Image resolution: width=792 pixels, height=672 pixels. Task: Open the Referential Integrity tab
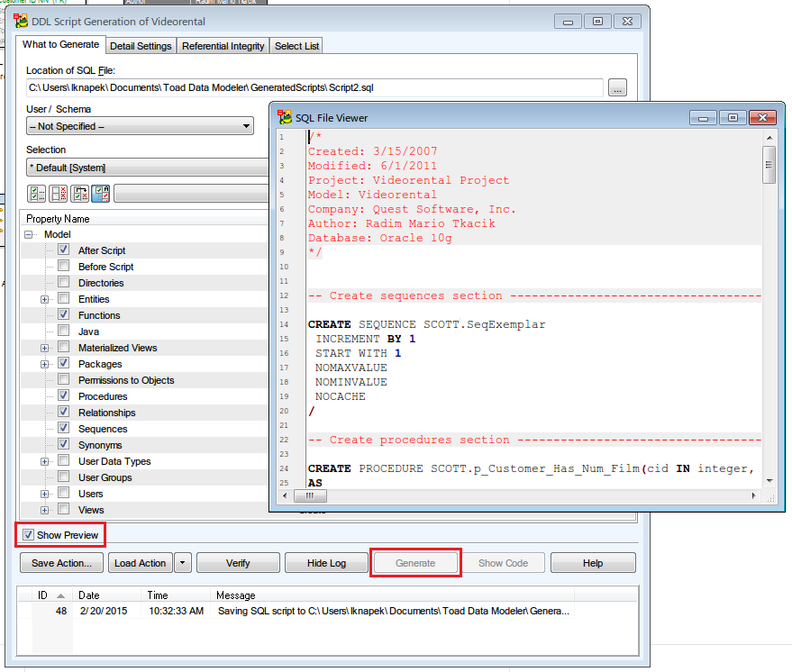click(223, 46)
